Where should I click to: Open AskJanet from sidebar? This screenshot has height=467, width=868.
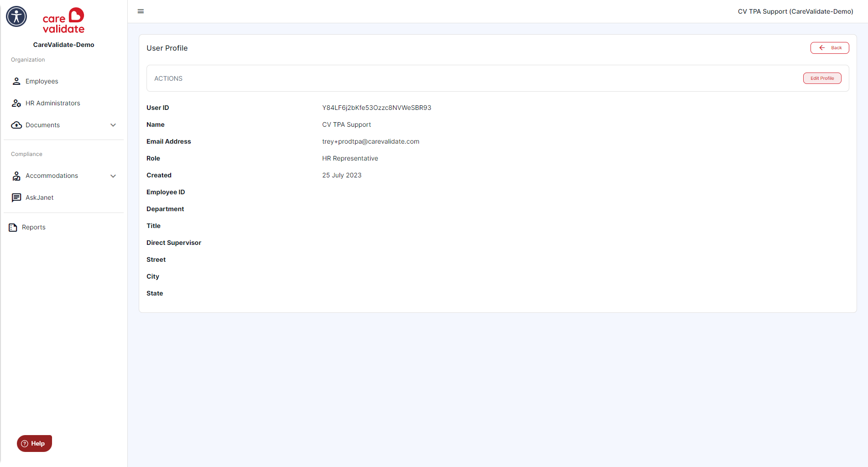40,197
